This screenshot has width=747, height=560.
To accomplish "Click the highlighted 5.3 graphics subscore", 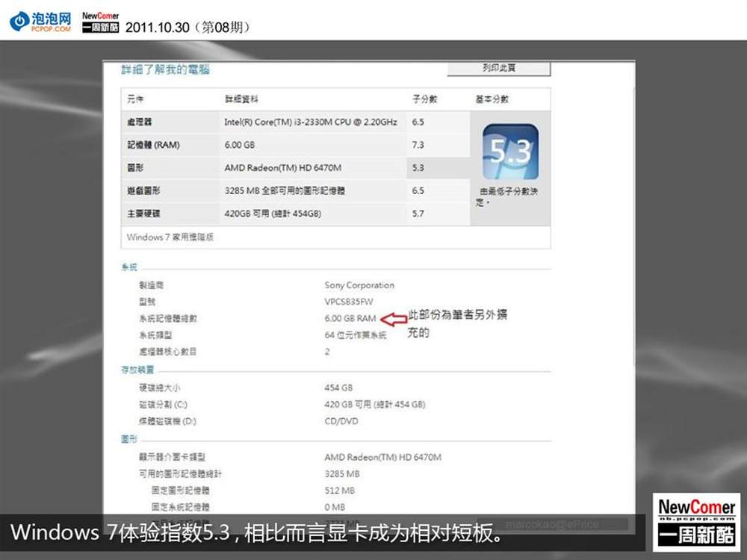I will (418, 167).
